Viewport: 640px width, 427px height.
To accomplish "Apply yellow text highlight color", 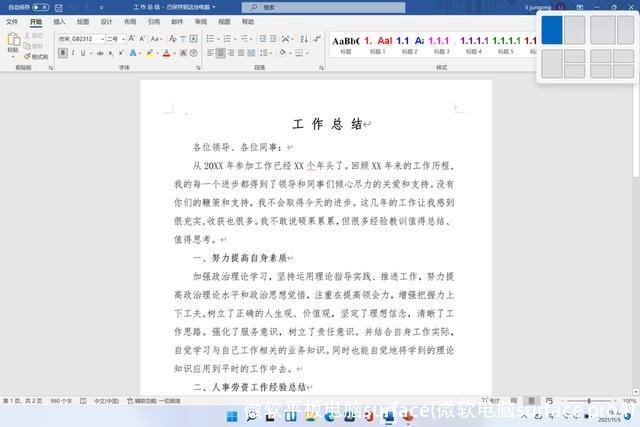I will [x=150, y=53].
